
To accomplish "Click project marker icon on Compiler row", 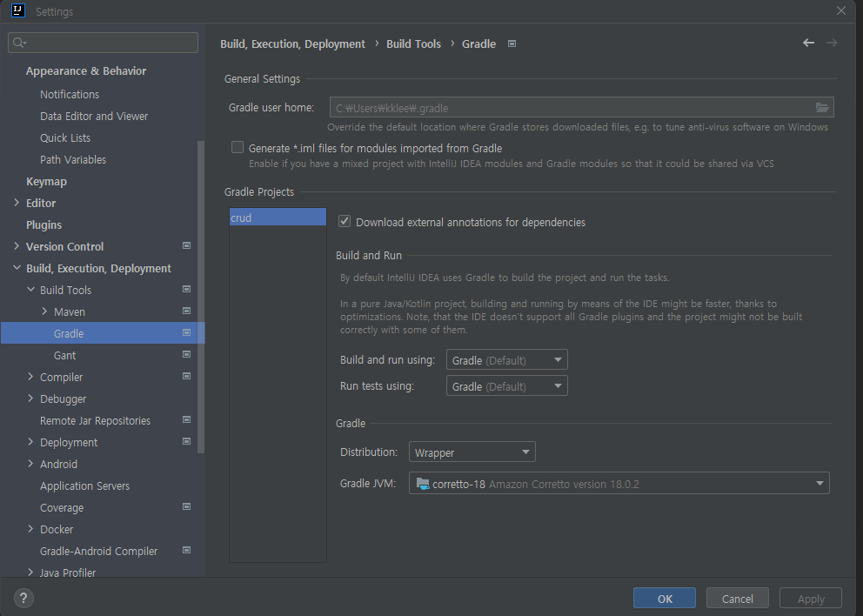I will click(x=186, y=376).
